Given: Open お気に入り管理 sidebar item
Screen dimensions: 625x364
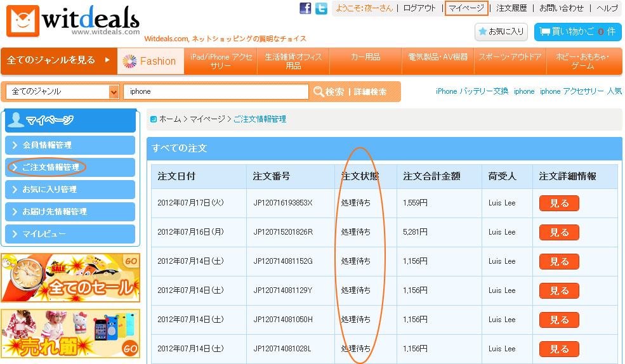Looking at the screenshot, I should tap(70, 189).
